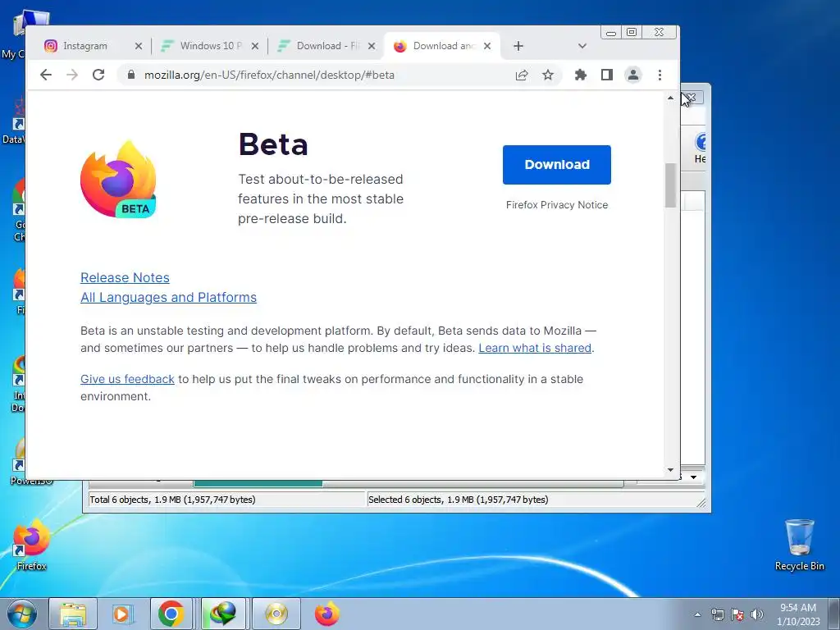Click Selected 6 objects status text
This screenshot has width=840, height=630.
(458, 500)
